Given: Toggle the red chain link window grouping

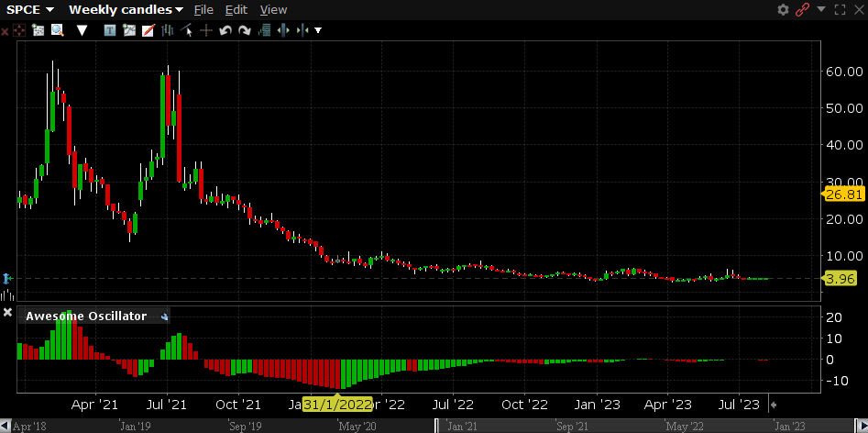Looking at the screenshot, I should (x=803, y=9).
